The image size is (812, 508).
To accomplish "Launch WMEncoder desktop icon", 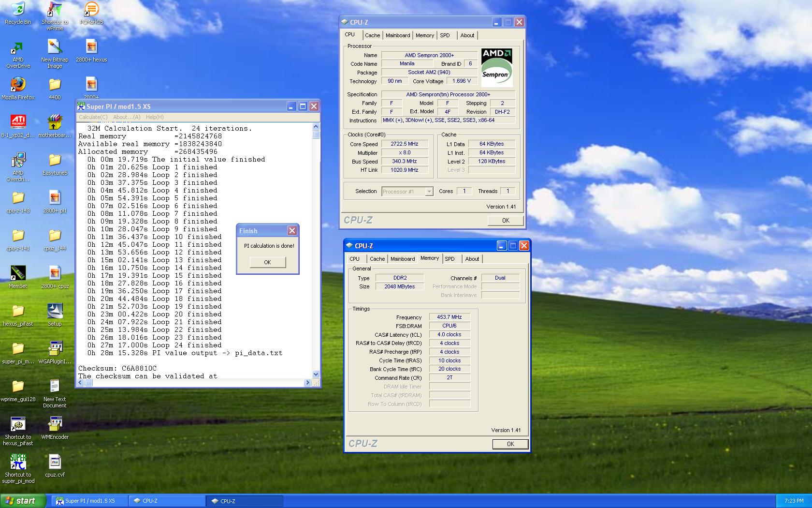I will (x=55, y=428).
